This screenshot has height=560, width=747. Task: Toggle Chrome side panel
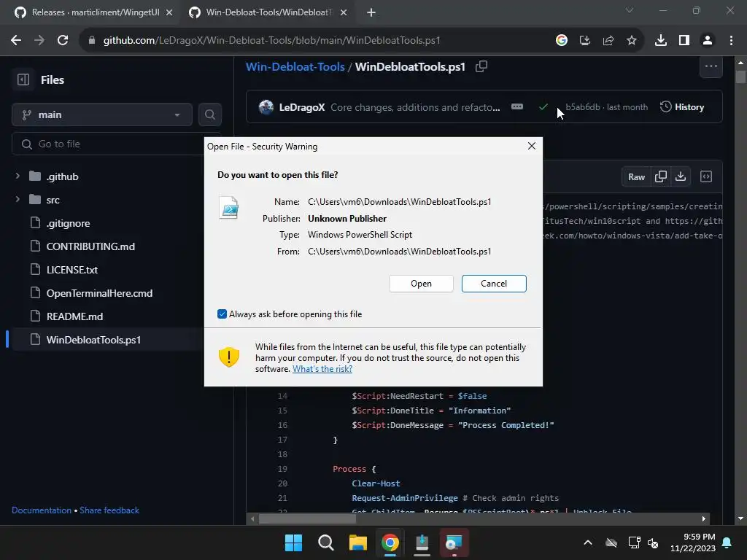684,41
